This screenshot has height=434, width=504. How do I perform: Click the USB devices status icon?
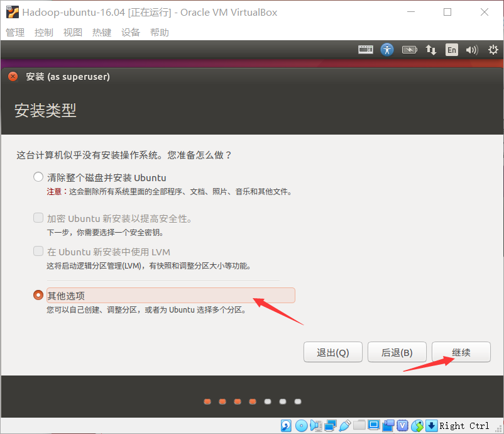(x=344, y=426)
